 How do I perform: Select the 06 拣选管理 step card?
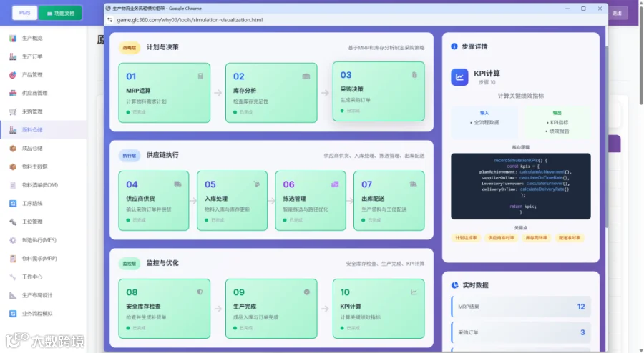311,201
